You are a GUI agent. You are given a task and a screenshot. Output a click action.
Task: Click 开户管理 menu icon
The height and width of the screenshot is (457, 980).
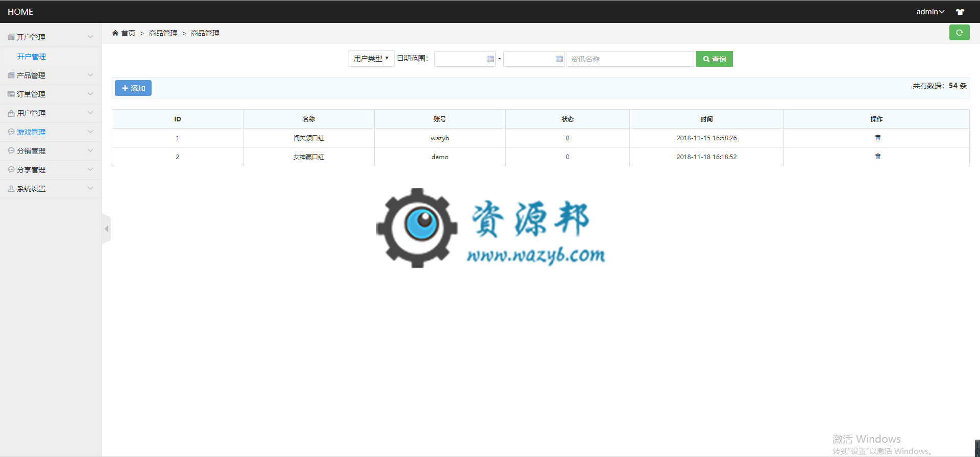(11, 37)
